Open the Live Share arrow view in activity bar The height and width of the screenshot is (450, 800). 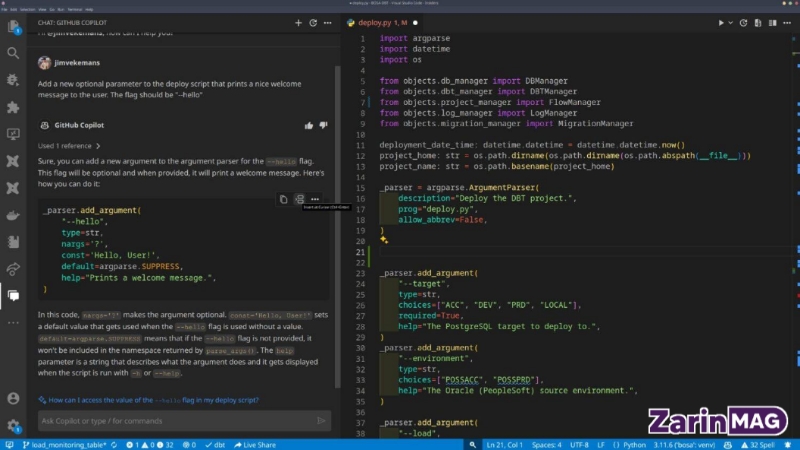(x=13, y=269)
